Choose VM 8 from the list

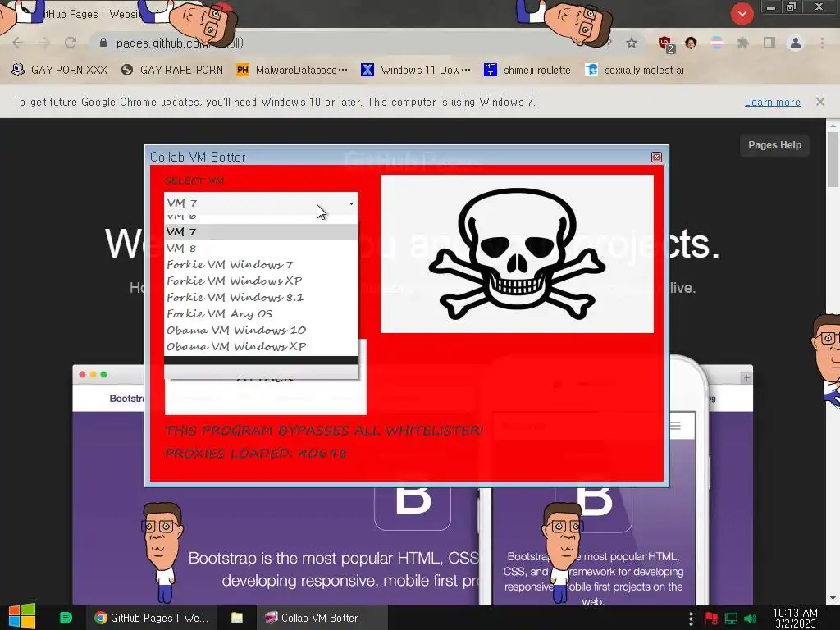pyautogui.click(x=261, y=248)
